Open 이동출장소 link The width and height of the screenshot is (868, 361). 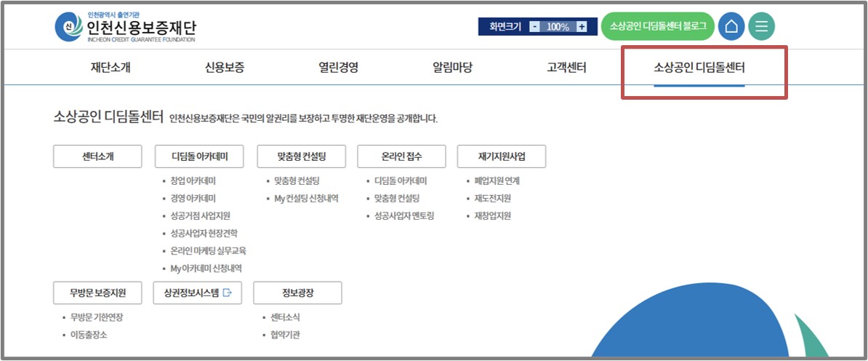[89, 335]
